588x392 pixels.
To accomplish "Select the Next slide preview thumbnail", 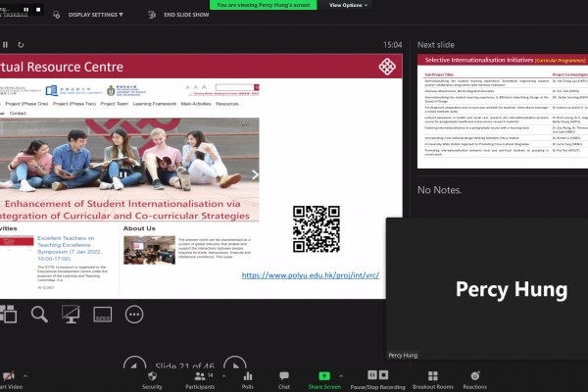I will point(503,112).
